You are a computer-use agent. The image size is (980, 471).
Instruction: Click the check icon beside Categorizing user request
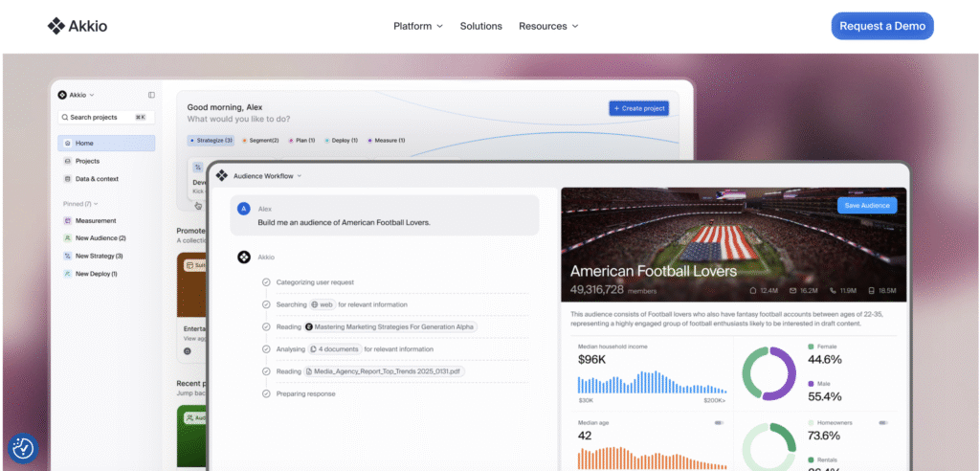pos(266,282)
